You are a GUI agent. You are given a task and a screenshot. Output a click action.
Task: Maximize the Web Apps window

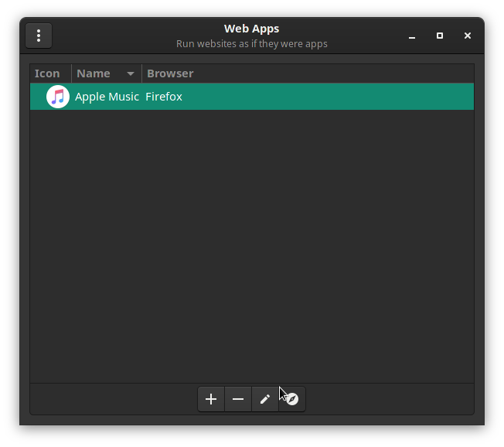click(x=440, y=36)
